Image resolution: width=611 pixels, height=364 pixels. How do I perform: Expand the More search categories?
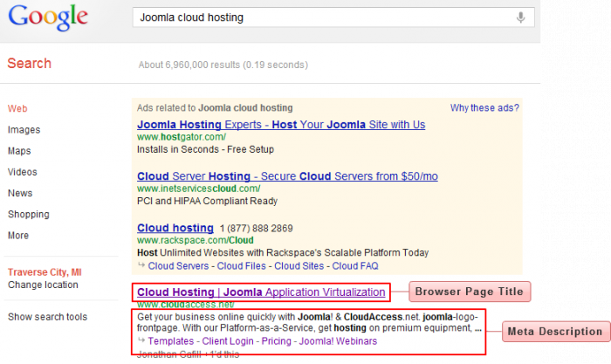18,235
